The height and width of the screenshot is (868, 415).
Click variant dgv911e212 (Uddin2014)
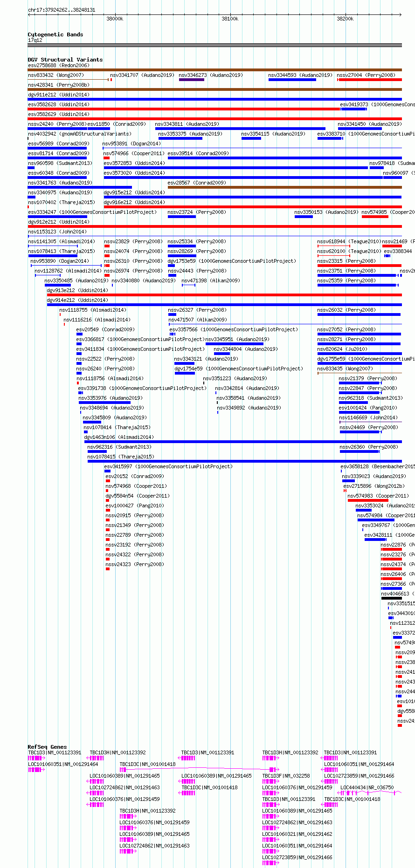[59, 95]
